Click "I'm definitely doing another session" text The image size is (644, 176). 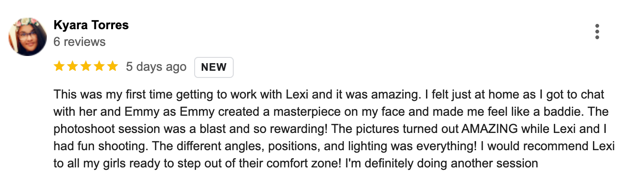click(440, 164)
